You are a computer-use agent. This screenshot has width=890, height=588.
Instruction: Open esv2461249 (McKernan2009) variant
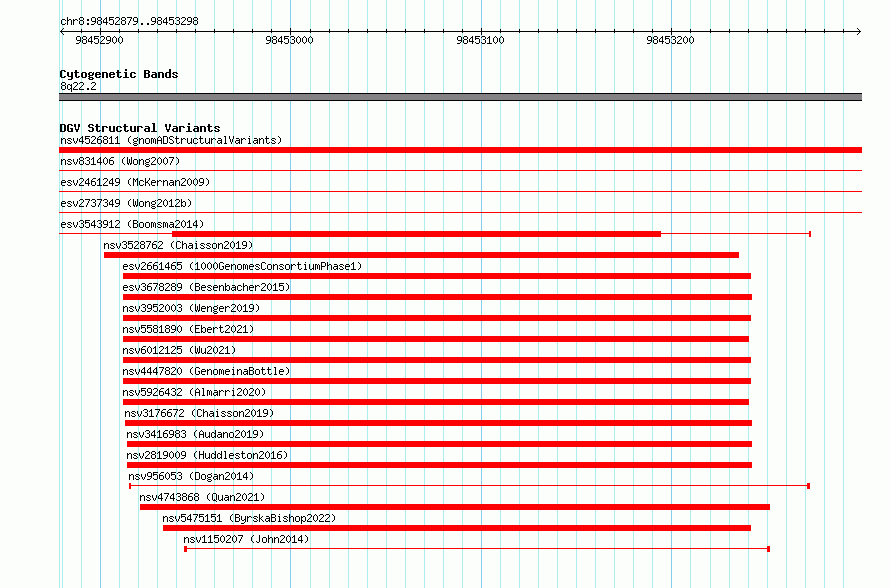coord(135,182)
